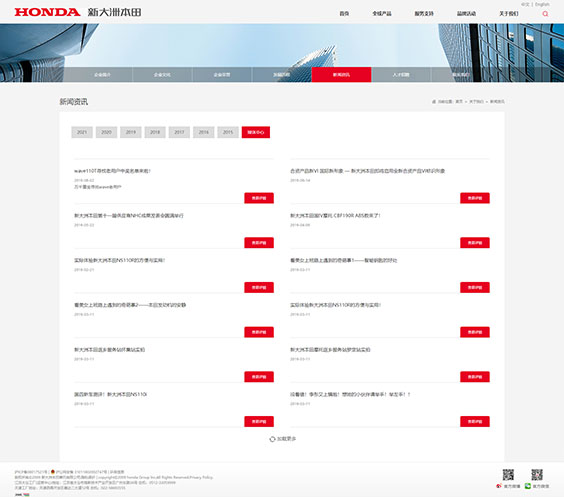Filter news by year 2021
Image resolution: width=564 pixels, height=497 pixels.
[x=82, y=132]
